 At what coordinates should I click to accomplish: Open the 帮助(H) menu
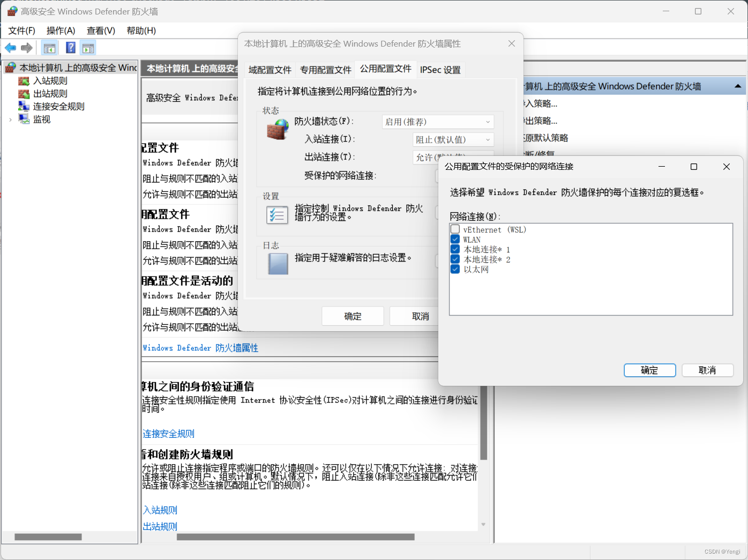pos(141,31)
